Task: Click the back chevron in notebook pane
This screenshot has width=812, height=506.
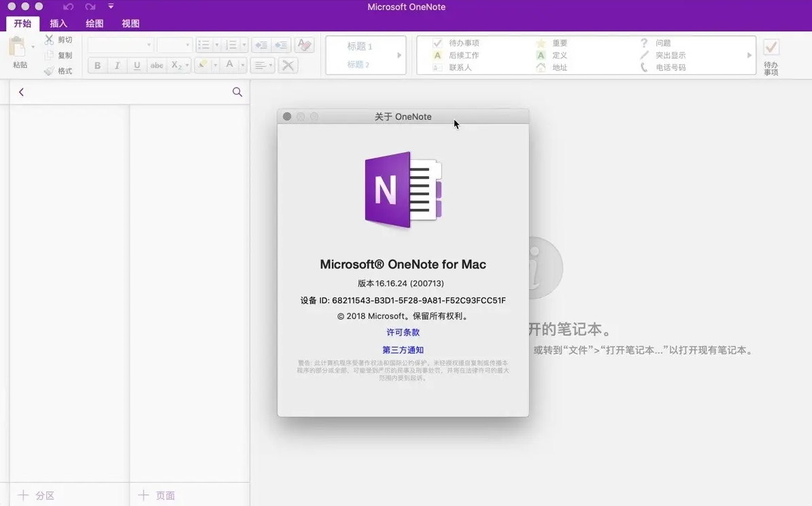Action: click(x=21, y=92)
